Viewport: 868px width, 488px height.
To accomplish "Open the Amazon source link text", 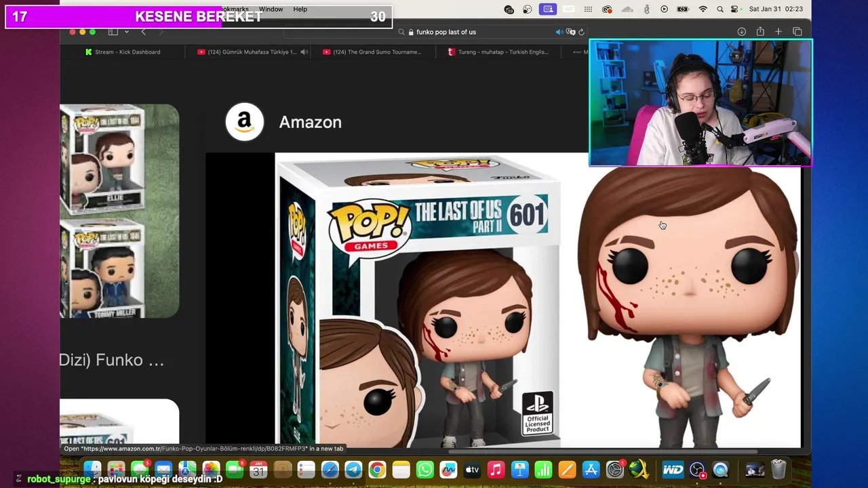I will (310, 122).
